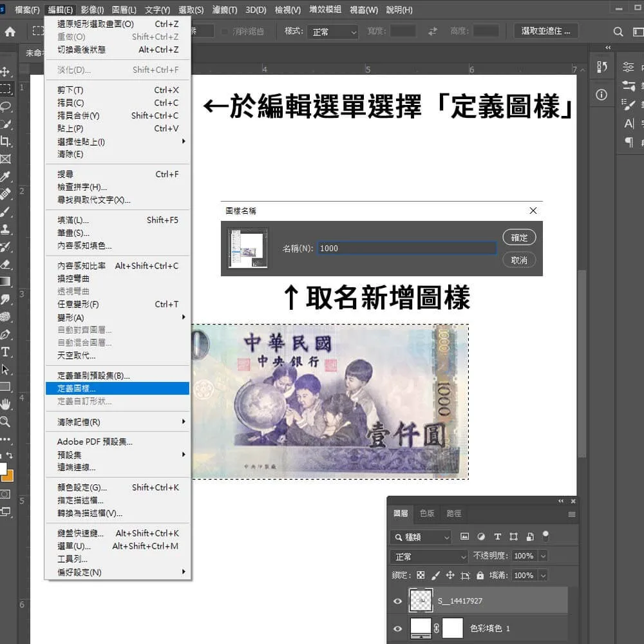Toggle lock position

(x=450, y=575)
